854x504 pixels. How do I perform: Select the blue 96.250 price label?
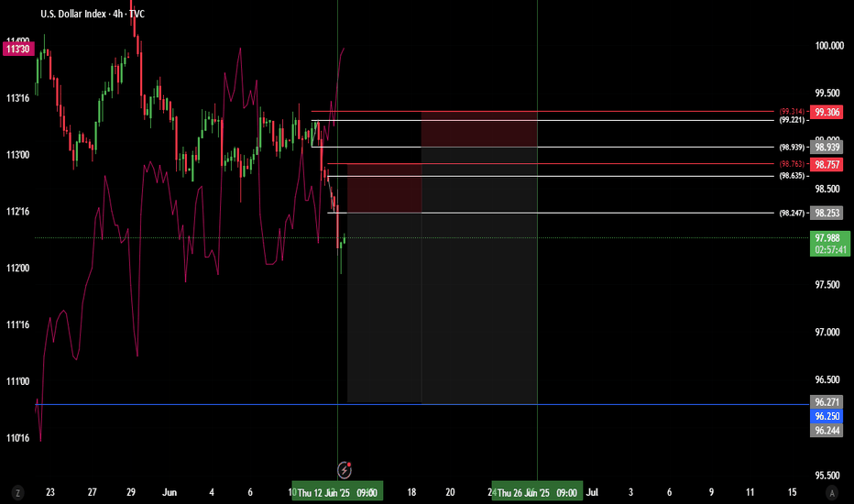pos(827,416)
